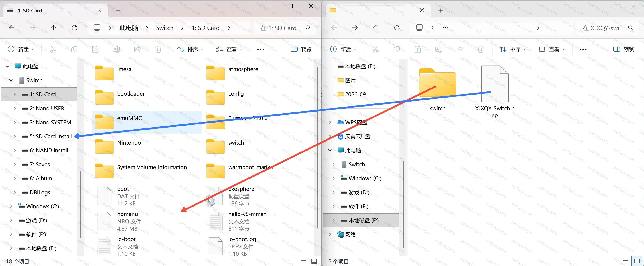
Task: Switch to large icons view in right window status bar
Action: (x=637, y=261)
